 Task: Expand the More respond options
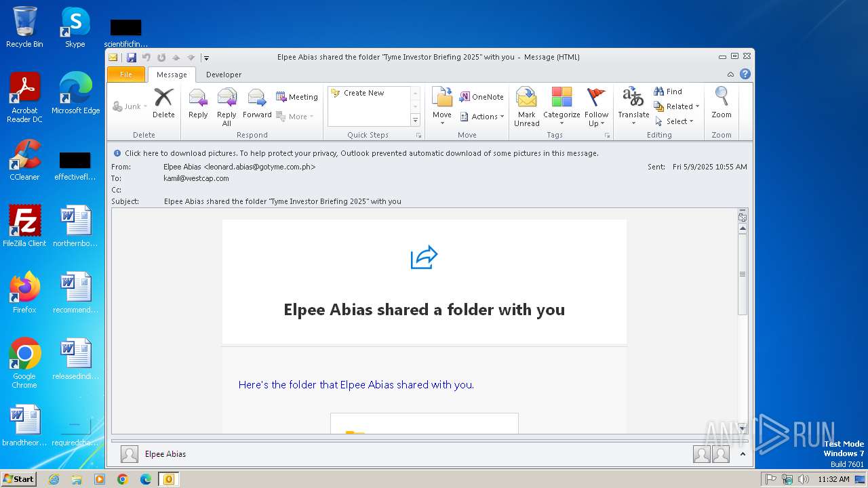(295, 117)
